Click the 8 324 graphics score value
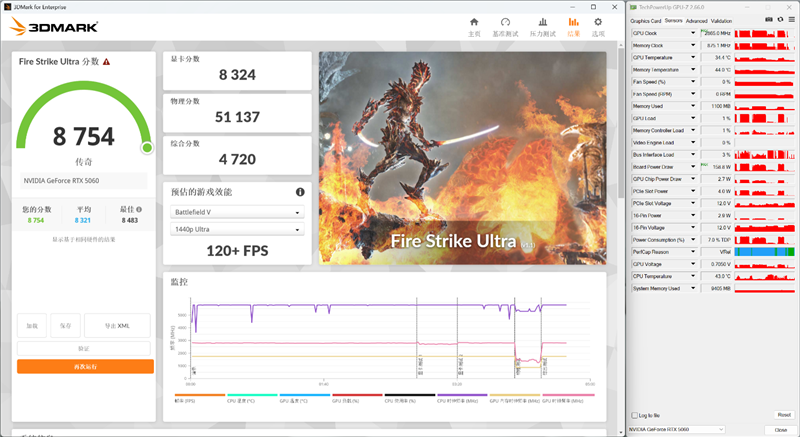 click(237, 75)
